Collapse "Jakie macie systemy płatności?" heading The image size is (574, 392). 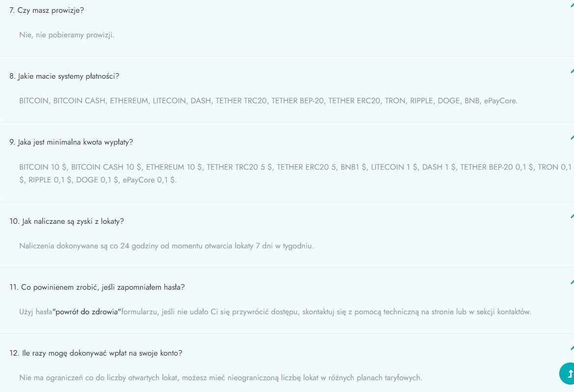(x=64, y=76)
